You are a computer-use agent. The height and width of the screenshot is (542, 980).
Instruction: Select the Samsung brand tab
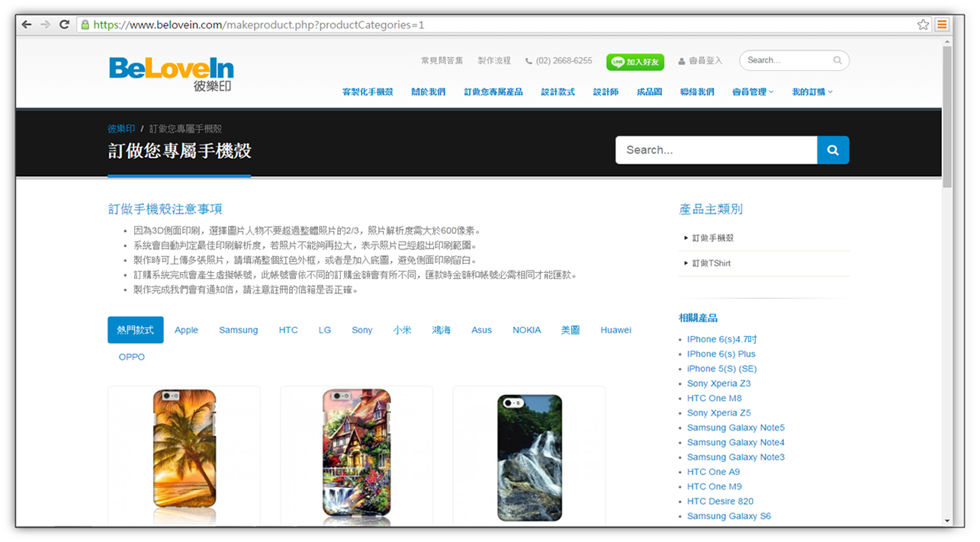[239, 330]
